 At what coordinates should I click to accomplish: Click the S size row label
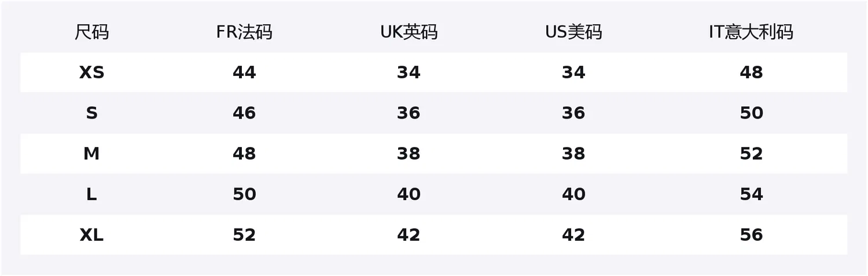coord(91,113)
